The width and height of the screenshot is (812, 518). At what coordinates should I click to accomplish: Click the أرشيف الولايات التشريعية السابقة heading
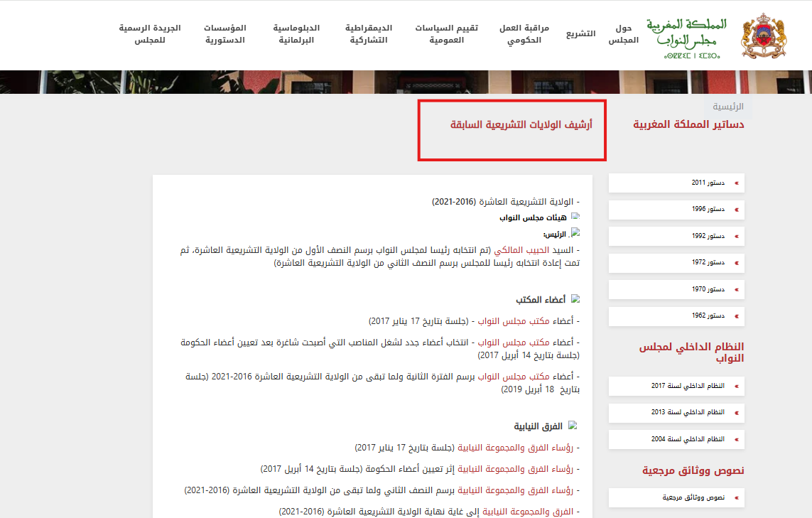(521, 124)
